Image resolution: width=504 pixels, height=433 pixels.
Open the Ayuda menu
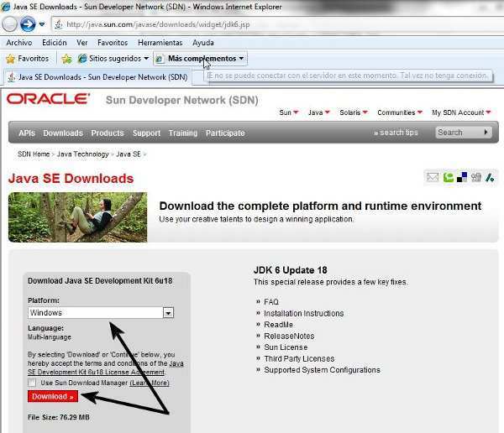tap(202, 43)
